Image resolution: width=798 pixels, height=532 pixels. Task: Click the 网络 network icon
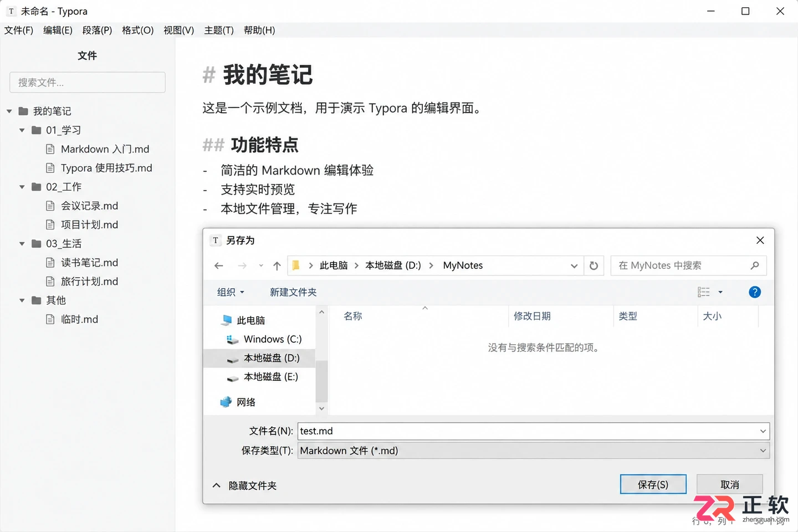(x=226, y=402)
